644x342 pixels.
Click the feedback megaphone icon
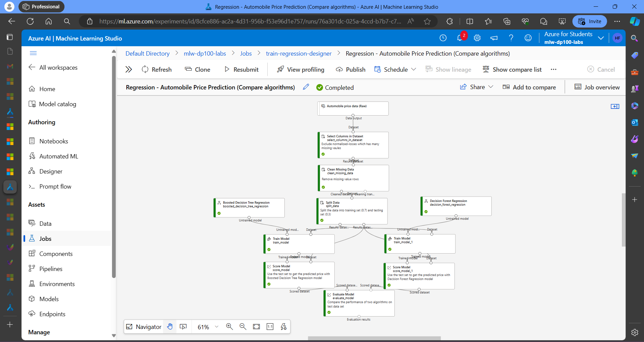coord(494,38)
